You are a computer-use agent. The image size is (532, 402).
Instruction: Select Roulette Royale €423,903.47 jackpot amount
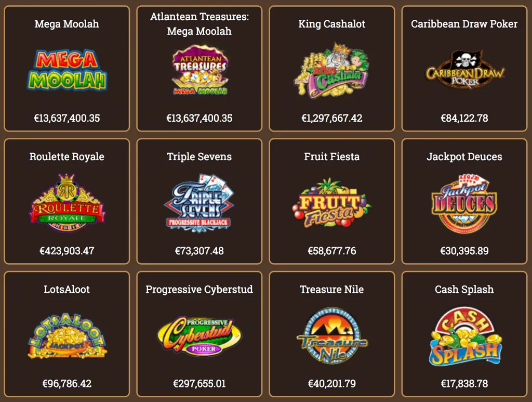(67, 251)
